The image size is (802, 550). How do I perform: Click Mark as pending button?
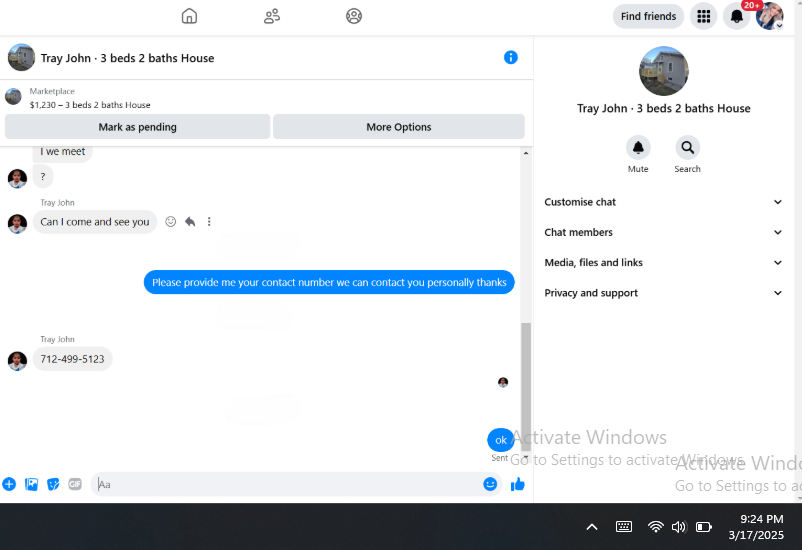pyautogui.click(x=138, y=127)
